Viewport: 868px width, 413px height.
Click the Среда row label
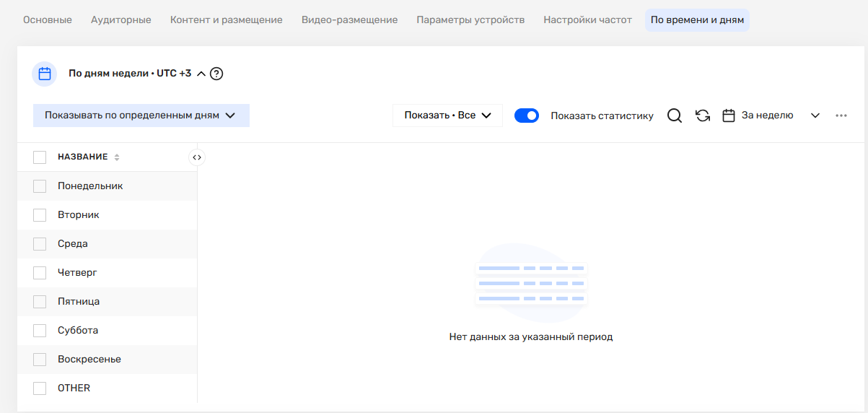point(73,243)
